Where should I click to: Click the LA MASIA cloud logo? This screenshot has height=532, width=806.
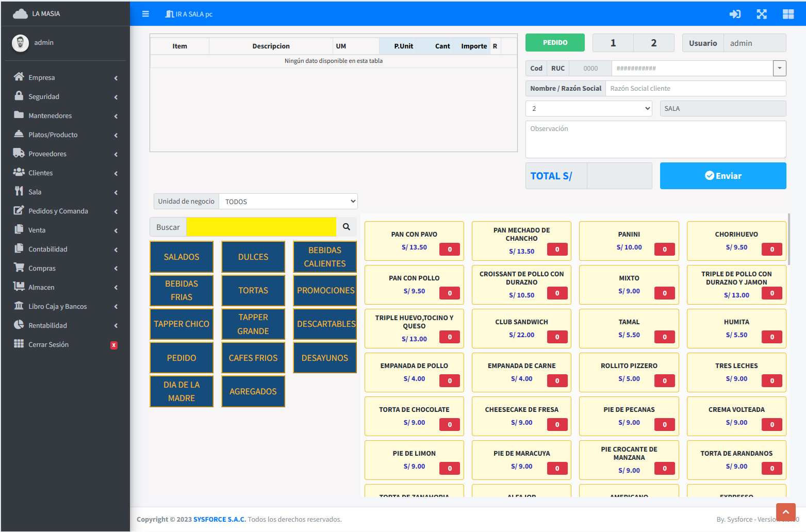[21, 14]
